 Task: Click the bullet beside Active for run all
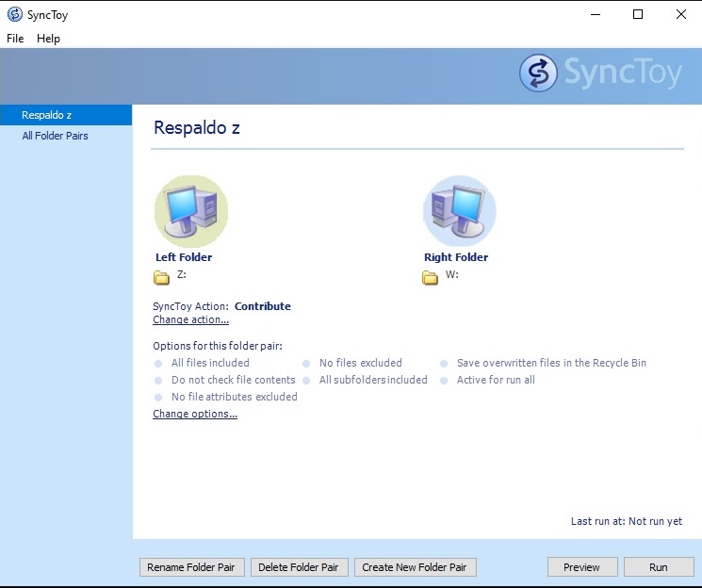click(444, 380)
